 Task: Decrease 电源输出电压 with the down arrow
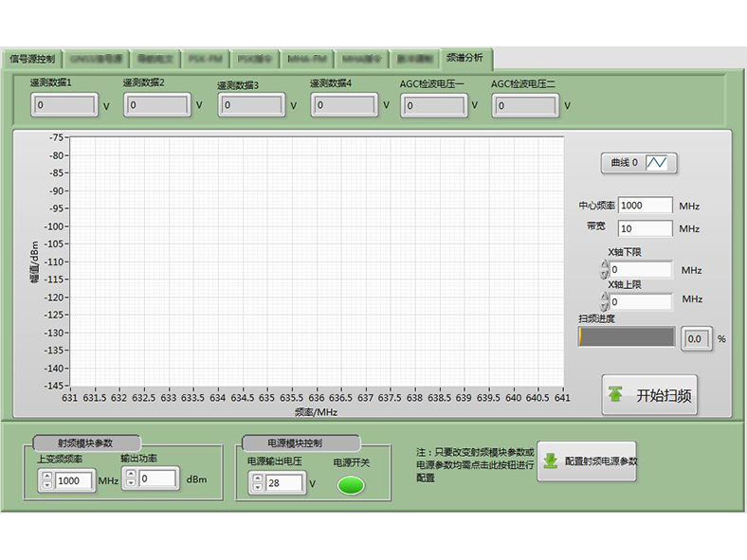[x=258, y=487]
